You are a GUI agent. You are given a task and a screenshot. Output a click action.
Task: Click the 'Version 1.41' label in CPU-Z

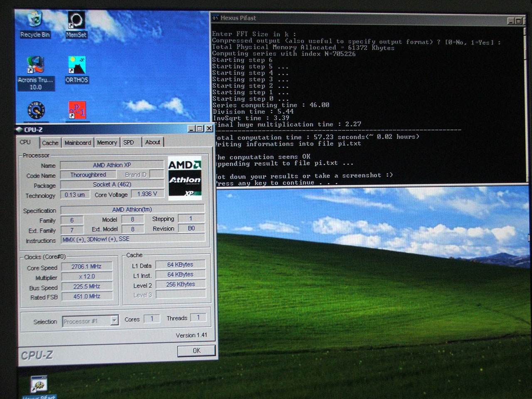[x=191, y=335]
